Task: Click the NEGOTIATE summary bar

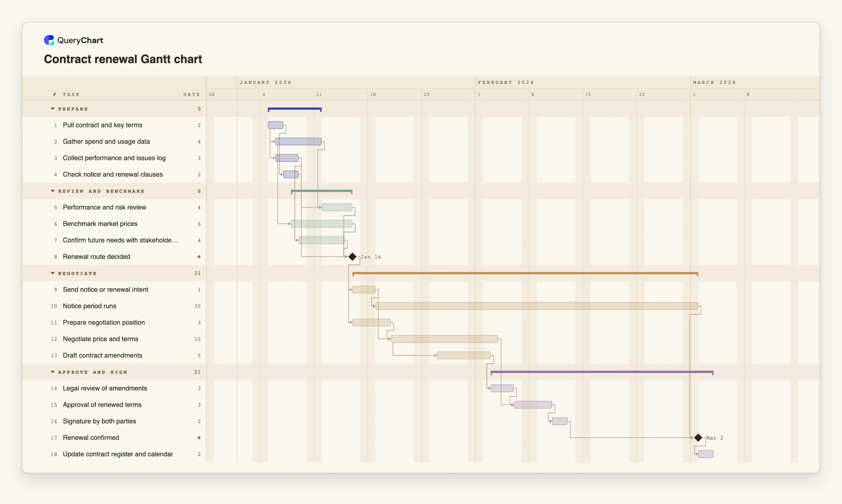Action: [x=525, y=273]
